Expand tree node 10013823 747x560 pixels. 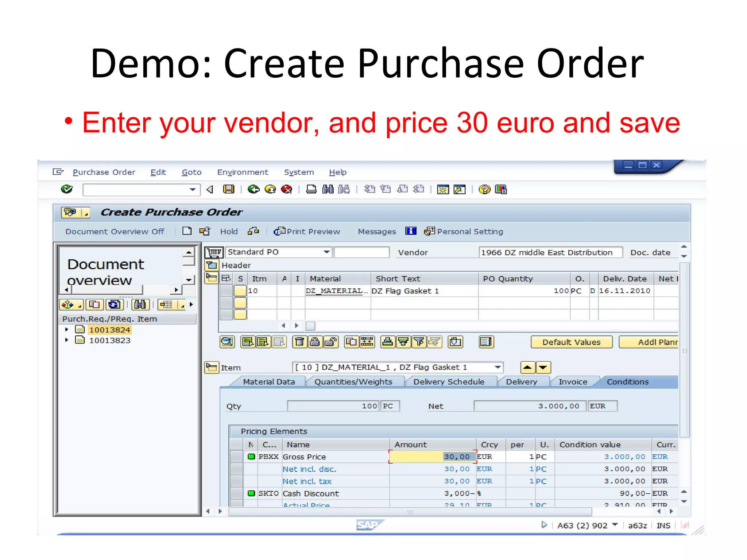point(66,340)
